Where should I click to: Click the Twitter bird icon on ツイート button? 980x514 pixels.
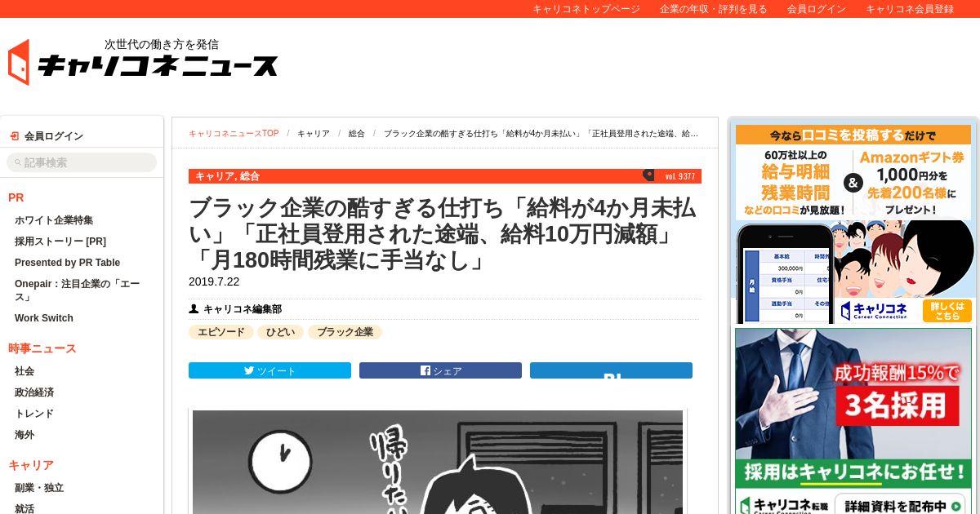(249, 370)
